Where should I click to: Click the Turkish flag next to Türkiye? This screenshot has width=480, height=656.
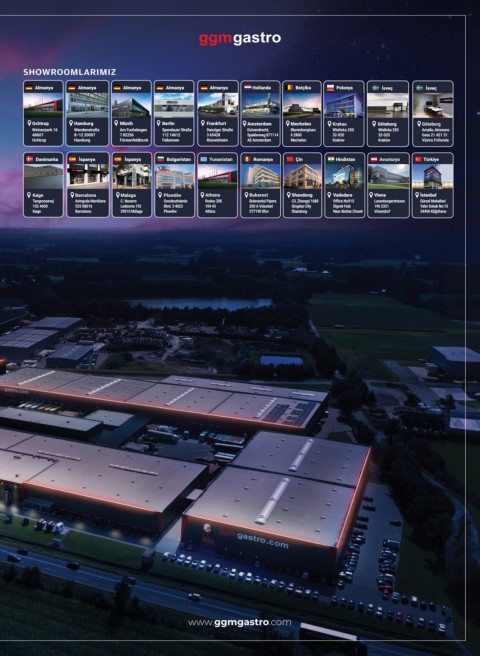click(418, 159)
